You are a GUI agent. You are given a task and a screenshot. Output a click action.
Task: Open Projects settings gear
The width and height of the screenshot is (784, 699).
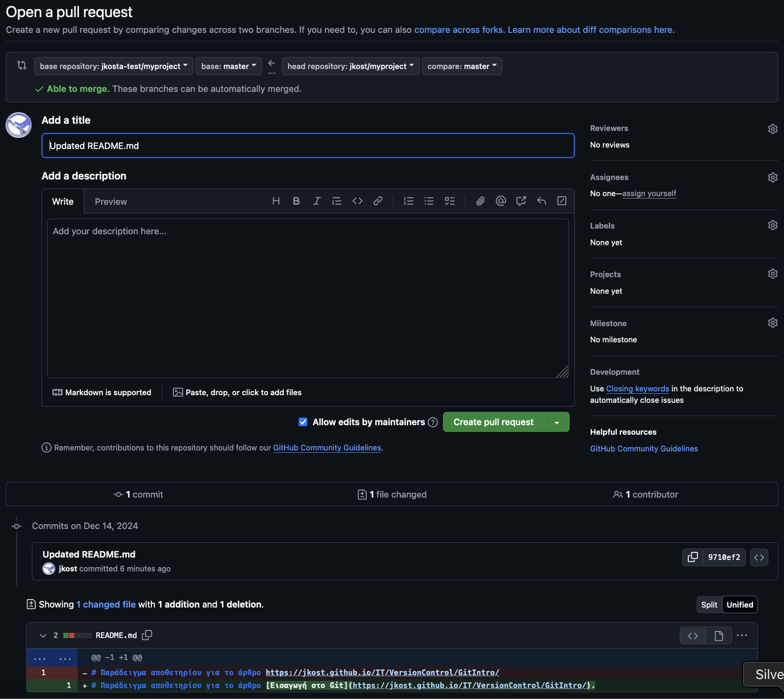click(773, 274)
